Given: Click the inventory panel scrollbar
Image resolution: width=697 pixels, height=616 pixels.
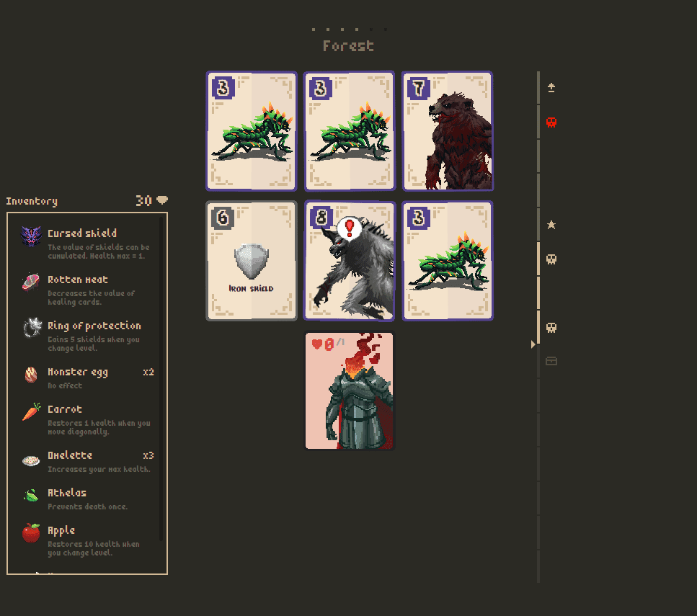Looking at the screenshot, I should click(x=161, y=378).
